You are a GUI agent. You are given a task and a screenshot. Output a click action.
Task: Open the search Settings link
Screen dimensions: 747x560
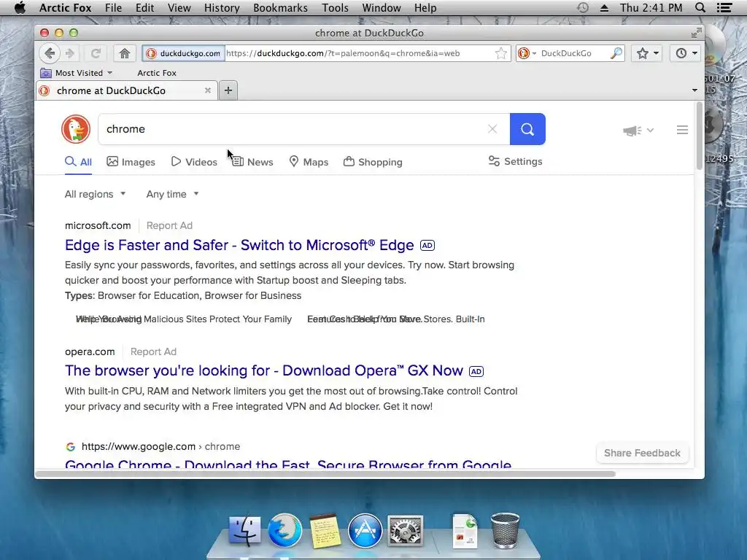point(516,161)
